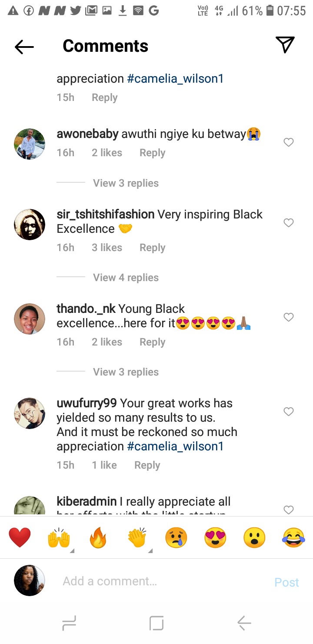Expand View 3 replies under thando._nk
This screenshot has width=313, height=644.
point(126,372)
